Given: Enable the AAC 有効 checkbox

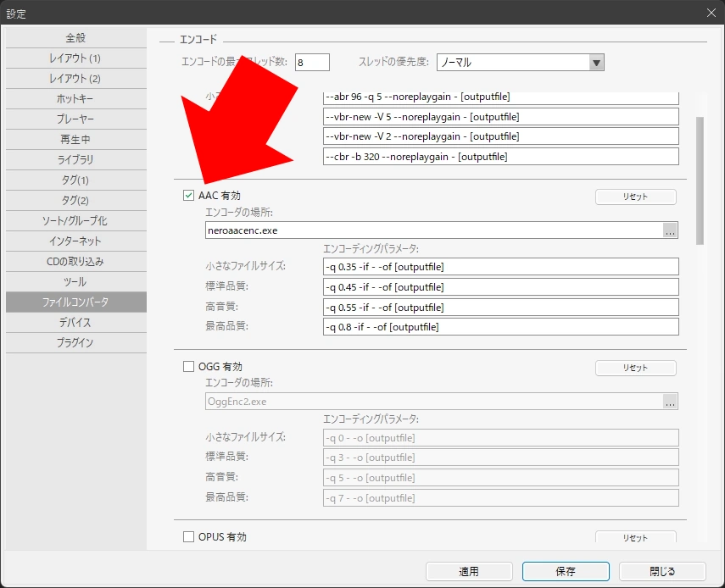Looking at the screenshot, I should click(187, 195).
